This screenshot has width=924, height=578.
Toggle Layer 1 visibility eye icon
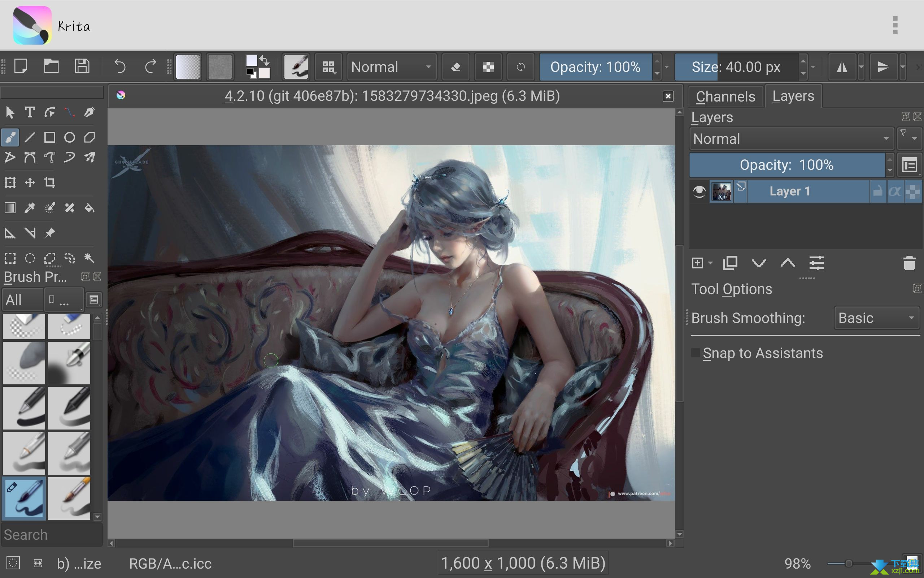pos(699,191)
